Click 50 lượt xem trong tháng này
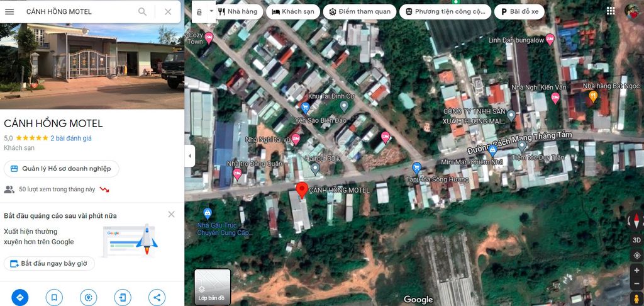The width and height of the screenshot is (644, 306). [57, 189]
